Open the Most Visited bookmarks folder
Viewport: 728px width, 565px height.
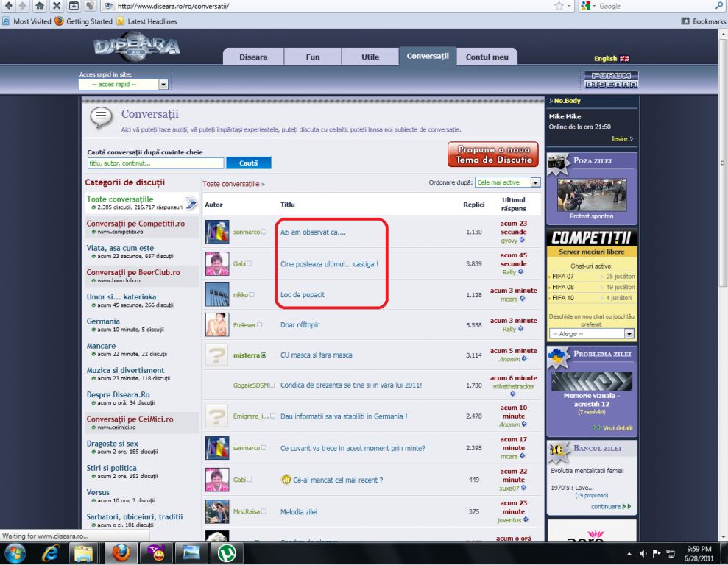(27, 21)
